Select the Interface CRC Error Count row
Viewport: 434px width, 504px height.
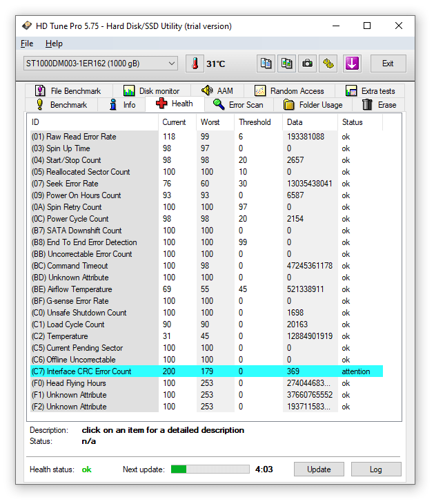point(206,371)
